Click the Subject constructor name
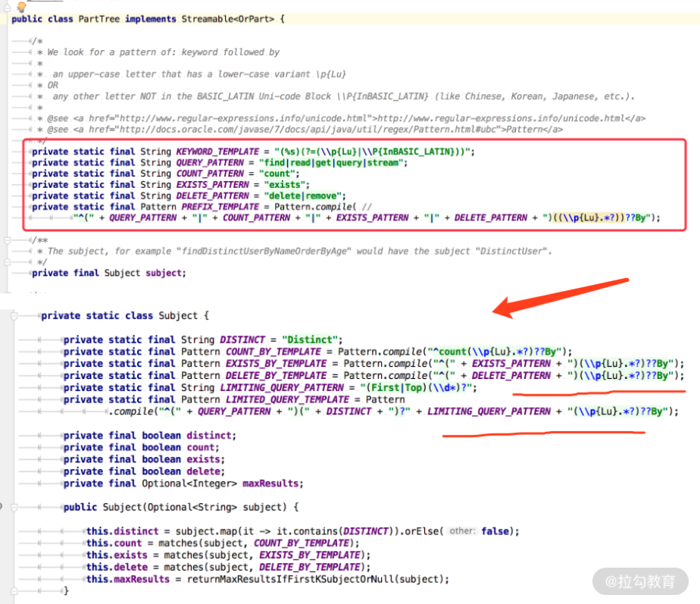This screenshot has height=604, width=700. pos(122,508)
